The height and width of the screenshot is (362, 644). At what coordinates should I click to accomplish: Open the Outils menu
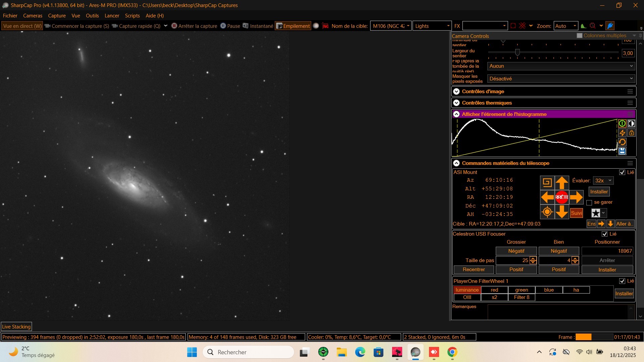pyautogui.click(x=92, y=16)
